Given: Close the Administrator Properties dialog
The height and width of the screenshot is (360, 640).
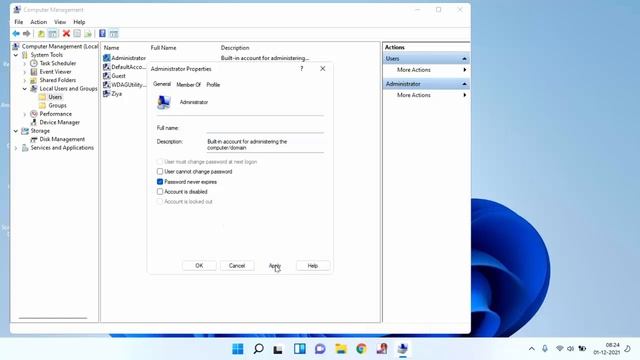Looking at the screenshot, I should [323, 69].
